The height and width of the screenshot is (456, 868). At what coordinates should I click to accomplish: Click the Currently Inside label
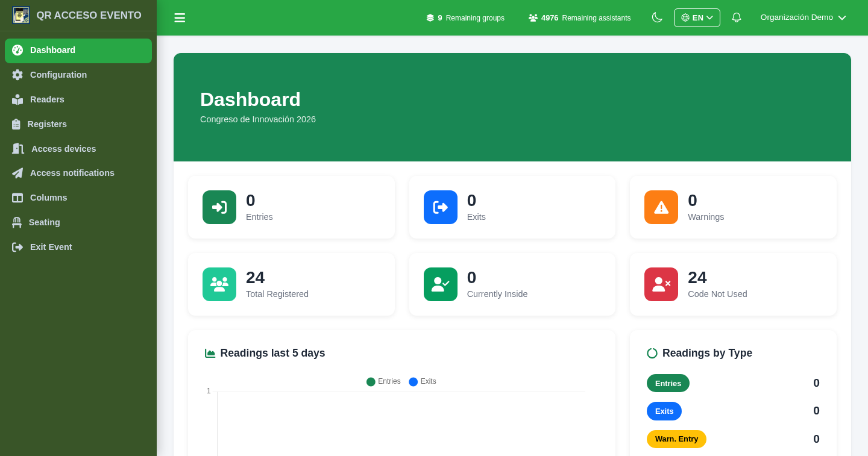tap(497, 294)
